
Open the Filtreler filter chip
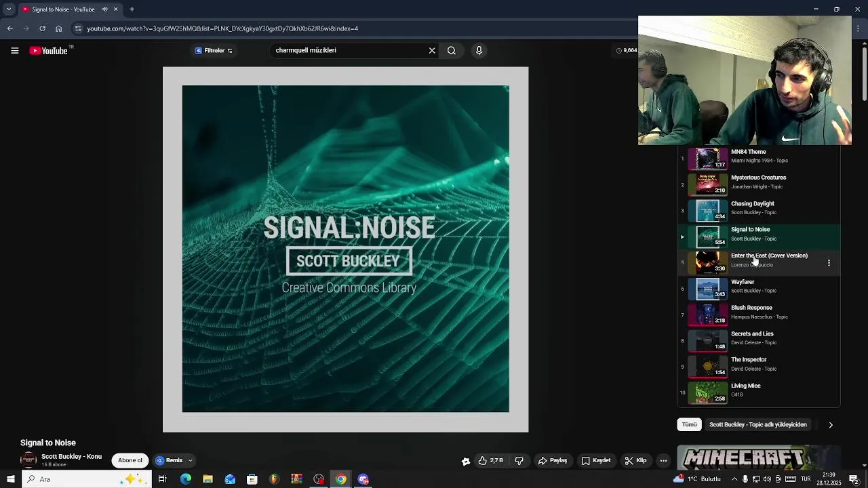point(214,50)
